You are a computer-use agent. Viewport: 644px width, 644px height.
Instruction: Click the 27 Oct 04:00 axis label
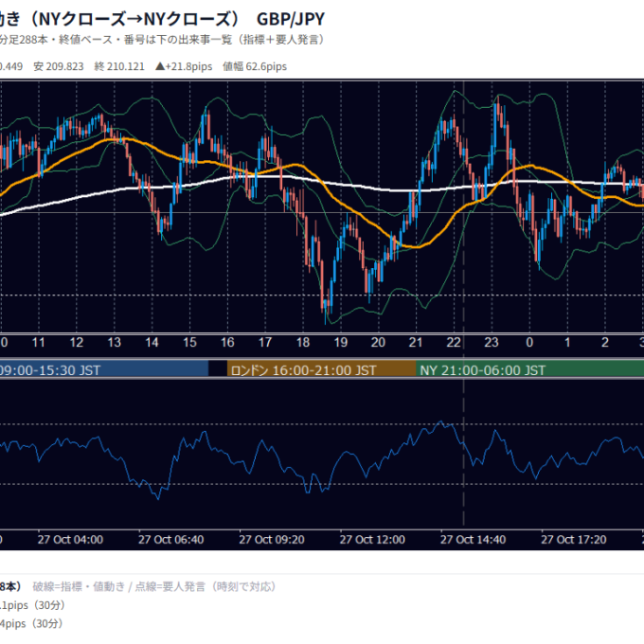pos(70,539)
